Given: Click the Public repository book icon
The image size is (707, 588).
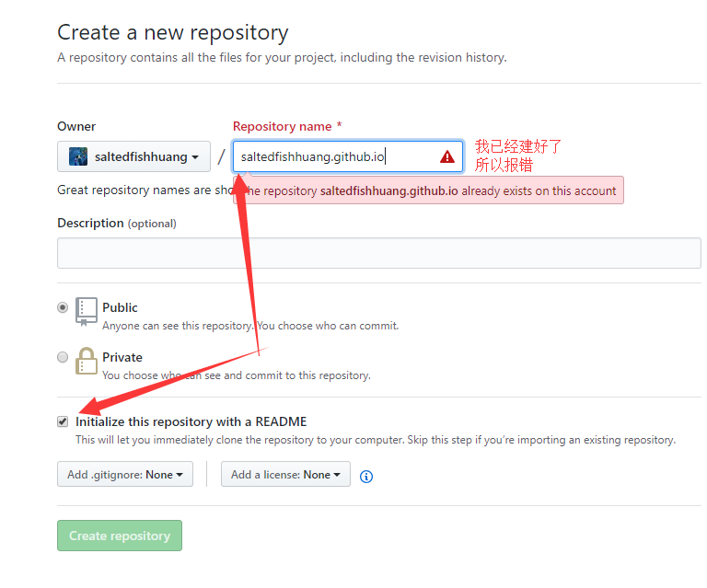Looking at the screenshot, I should tap(87, 311).
